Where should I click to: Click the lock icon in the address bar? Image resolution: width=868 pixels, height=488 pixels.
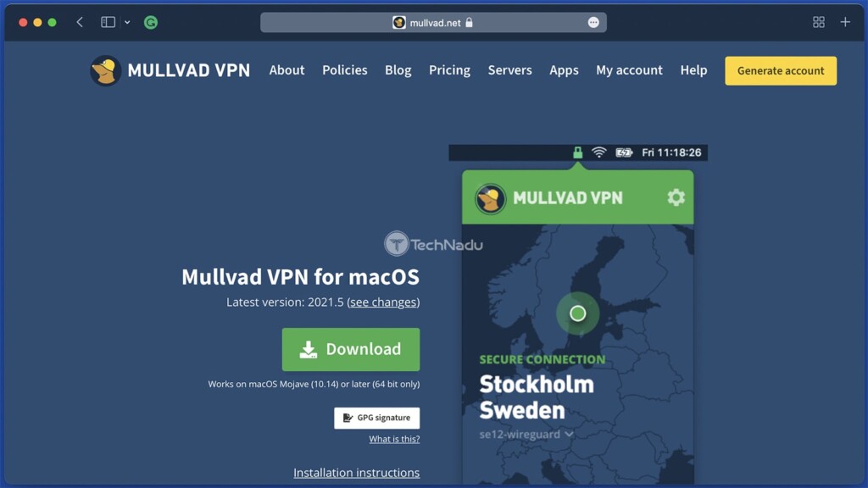[470, 22]
